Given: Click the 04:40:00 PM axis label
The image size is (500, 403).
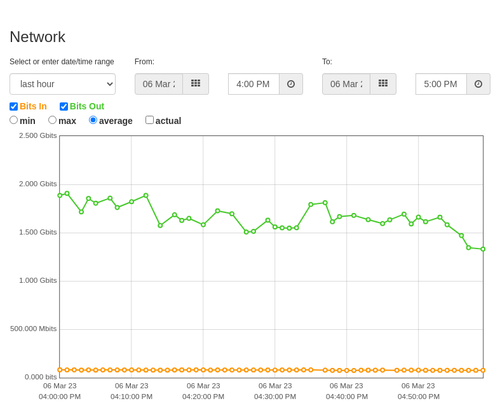Looking at the screenshot, I should [x=347, y=397].
